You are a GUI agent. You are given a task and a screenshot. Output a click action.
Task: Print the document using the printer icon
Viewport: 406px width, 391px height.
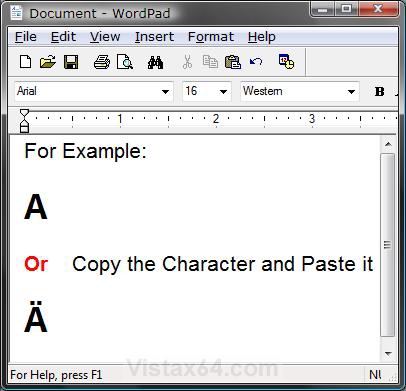pyautogui.click(x=102, y=62)
